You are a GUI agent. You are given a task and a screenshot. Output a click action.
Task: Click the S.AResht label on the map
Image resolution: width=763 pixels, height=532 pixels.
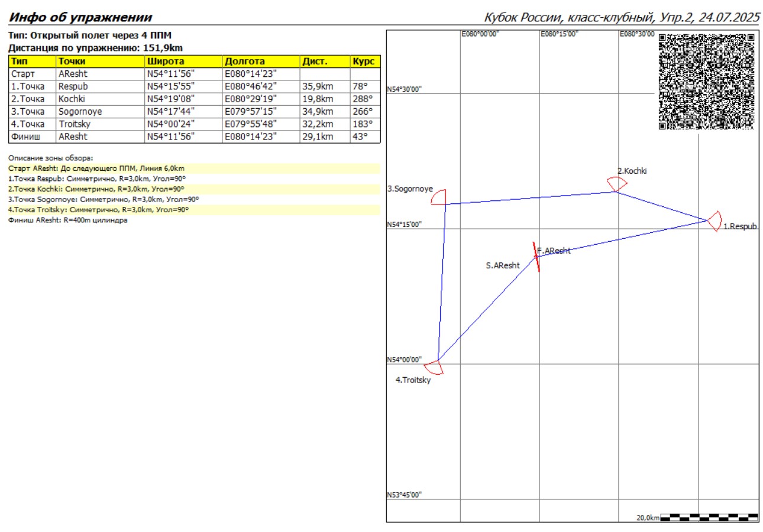(x=502, y=265)
